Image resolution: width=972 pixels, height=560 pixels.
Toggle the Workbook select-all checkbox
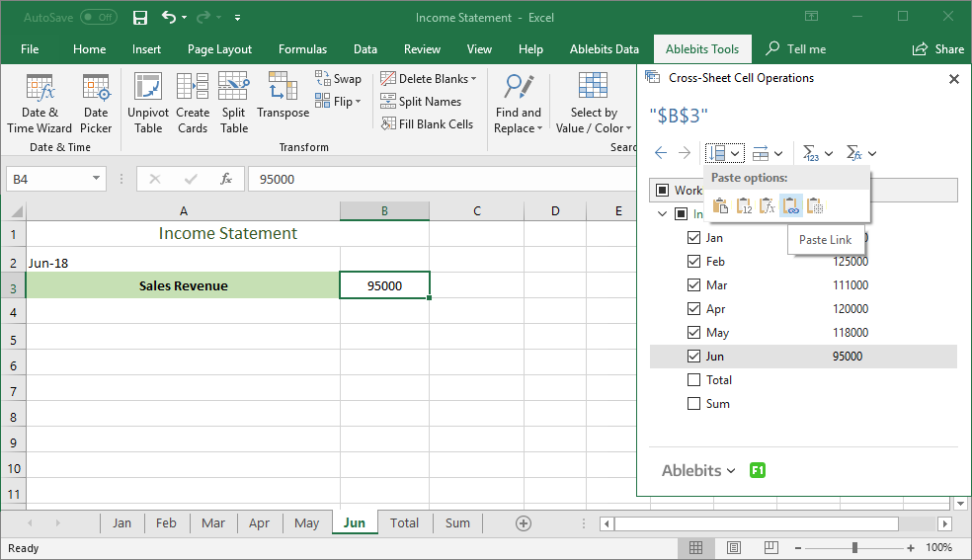[x=662, y=191]
